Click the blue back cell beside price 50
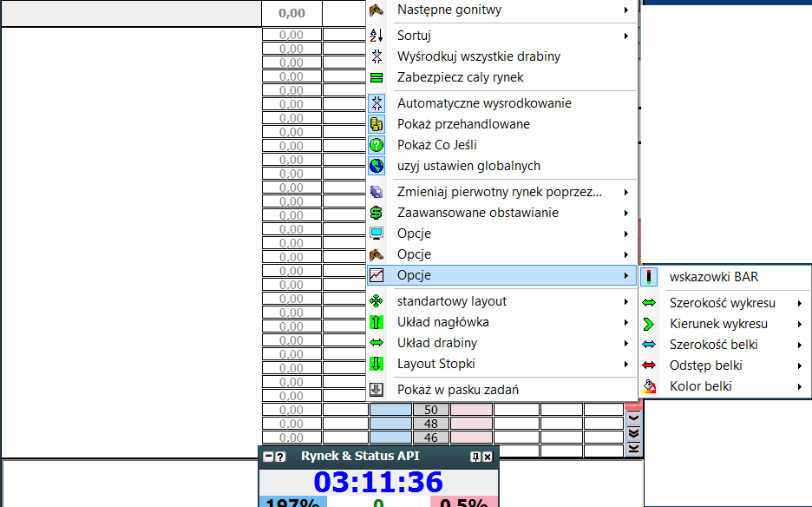Screen dimensions: 812x507 [390, 410]
